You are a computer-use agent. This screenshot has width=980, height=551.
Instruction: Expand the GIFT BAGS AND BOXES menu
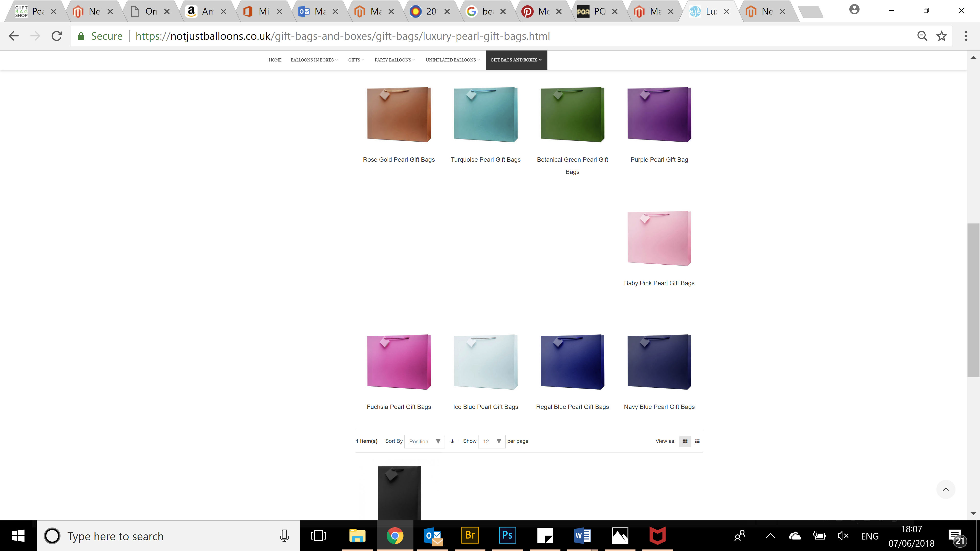516,60
